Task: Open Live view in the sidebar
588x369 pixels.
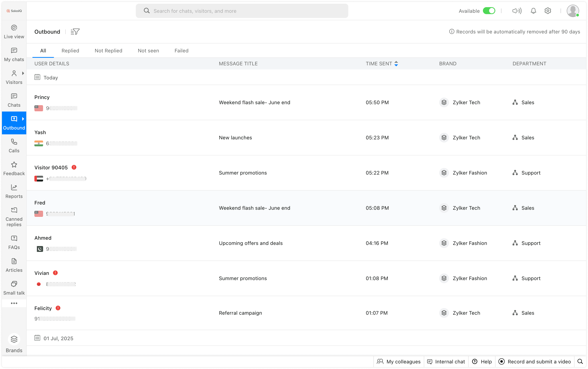Action: click(14, 32)
